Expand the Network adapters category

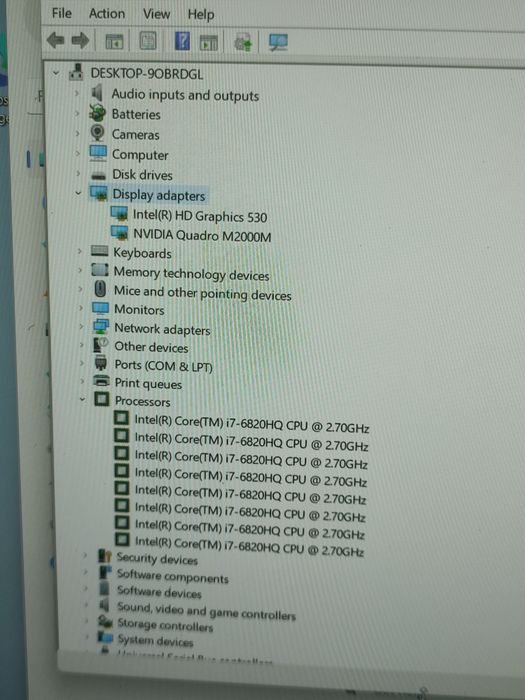81,327
